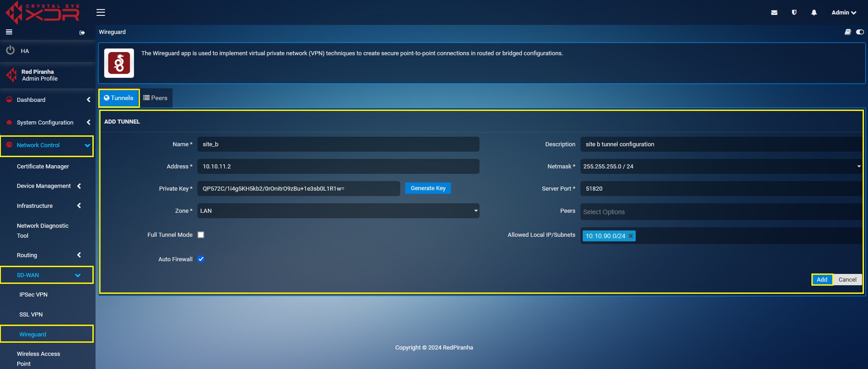Open the Admin user dropdown
The image size is (868, 369).
click(844, 13)
